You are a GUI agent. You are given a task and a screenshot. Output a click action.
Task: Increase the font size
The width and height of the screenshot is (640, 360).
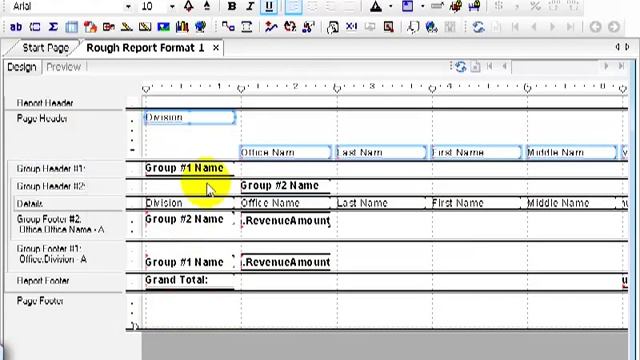coord(189,6)
